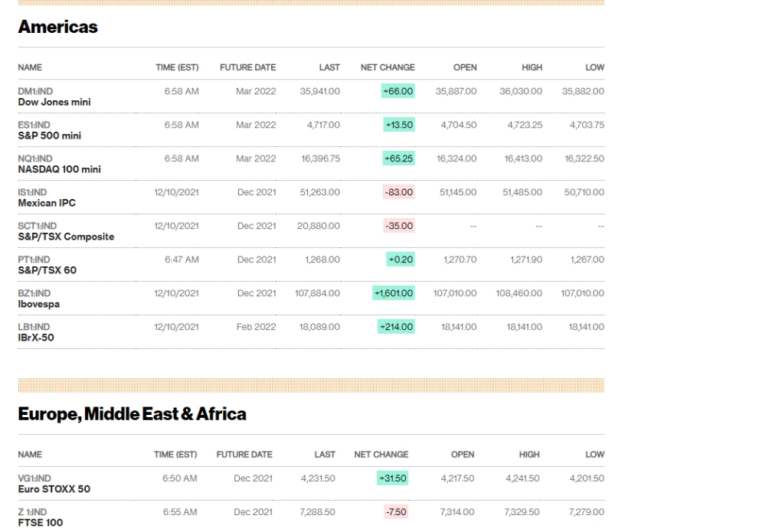Screen dimensions: 766x532
Task: Click the BZ1:IND ticker symbol
Action: (x=34, y=293)
